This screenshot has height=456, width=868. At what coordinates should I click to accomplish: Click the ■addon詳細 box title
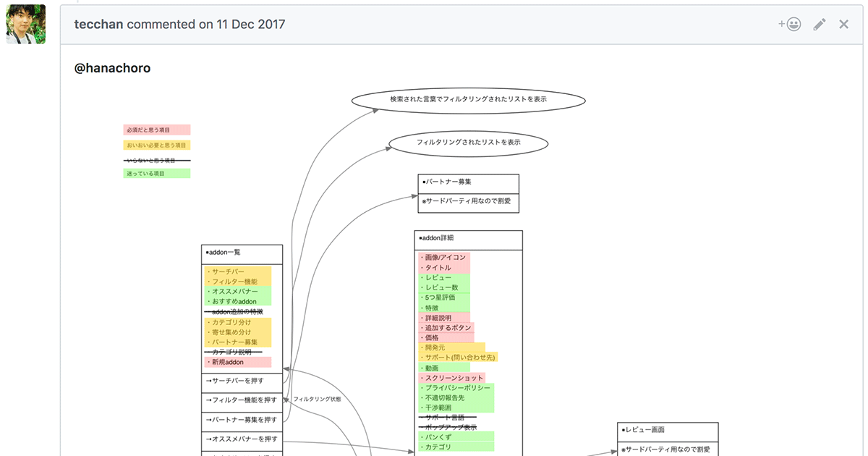pyautogui.click(x=468, y=238)
